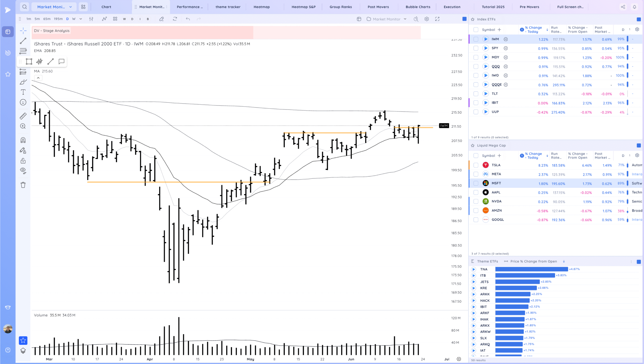This screenshot has width=644, height=364.
Task: Open the Bubble Charts tab
Action: 418,7
